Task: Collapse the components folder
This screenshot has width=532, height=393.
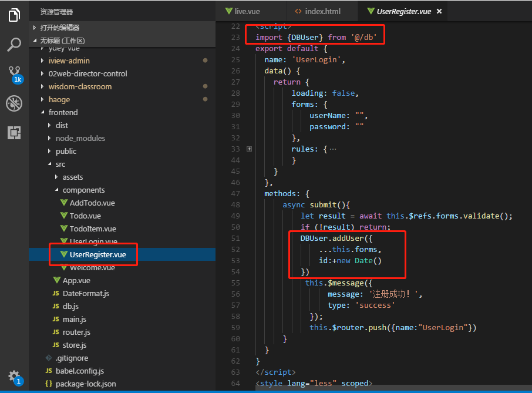Action: pos(83,190)
